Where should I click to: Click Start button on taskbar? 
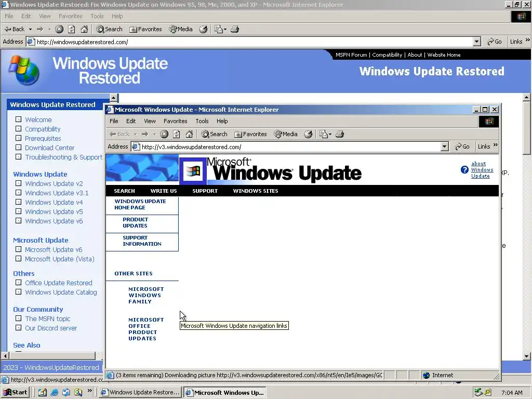pyautogui.click(x=15, y=392)
